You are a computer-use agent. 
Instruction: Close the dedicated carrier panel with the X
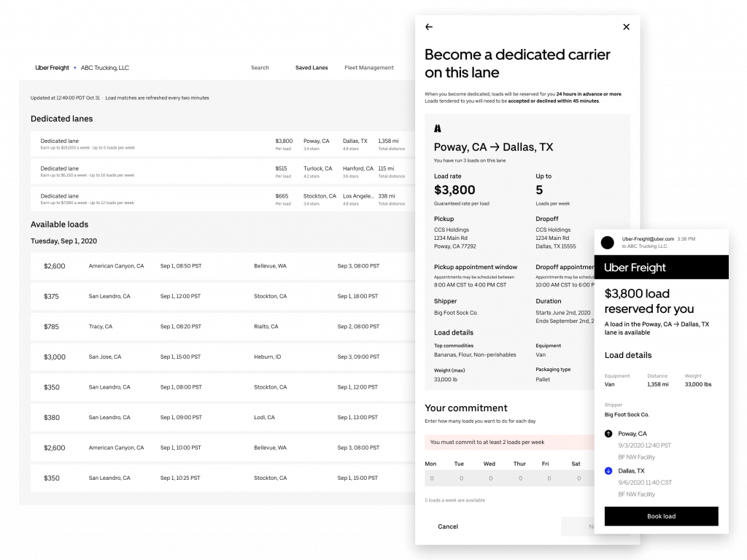pos(626,27)
